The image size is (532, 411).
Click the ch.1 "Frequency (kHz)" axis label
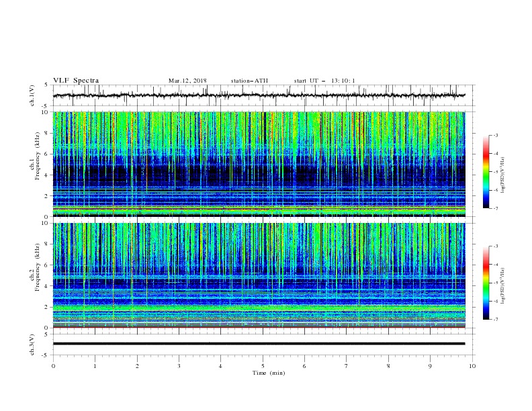(x=38, y=156)
